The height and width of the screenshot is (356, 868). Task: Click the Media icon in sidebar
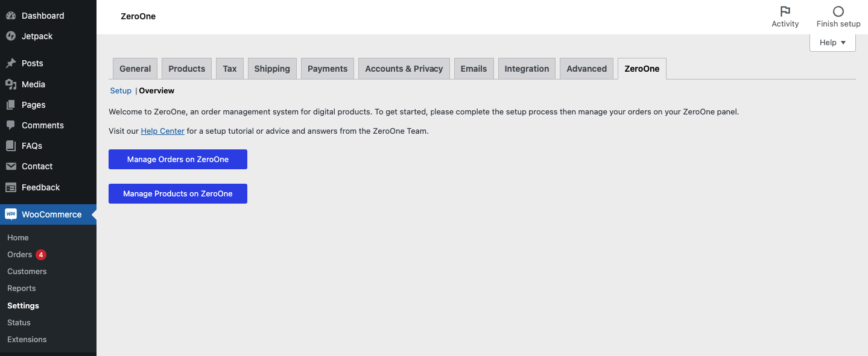(x=10, y=84)
